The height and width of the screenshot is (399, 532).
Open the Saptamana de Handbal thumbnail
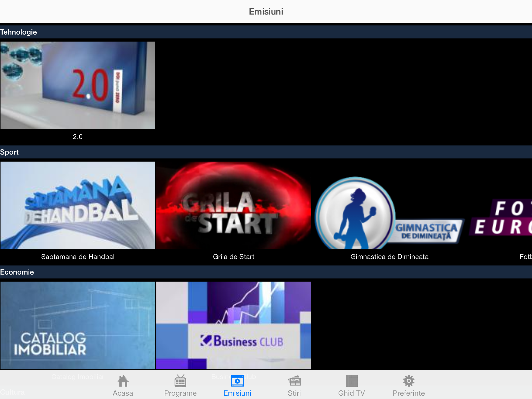tap(78, 205)
